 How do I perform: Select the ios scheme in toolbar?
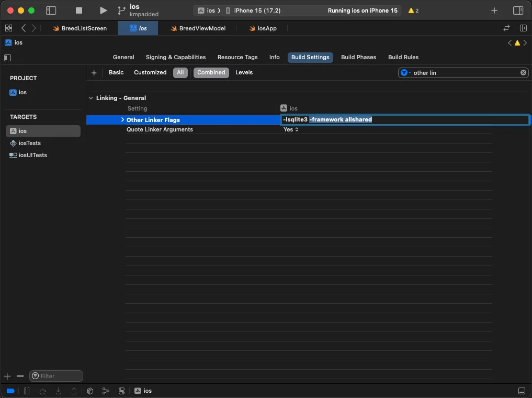[206, 10]
